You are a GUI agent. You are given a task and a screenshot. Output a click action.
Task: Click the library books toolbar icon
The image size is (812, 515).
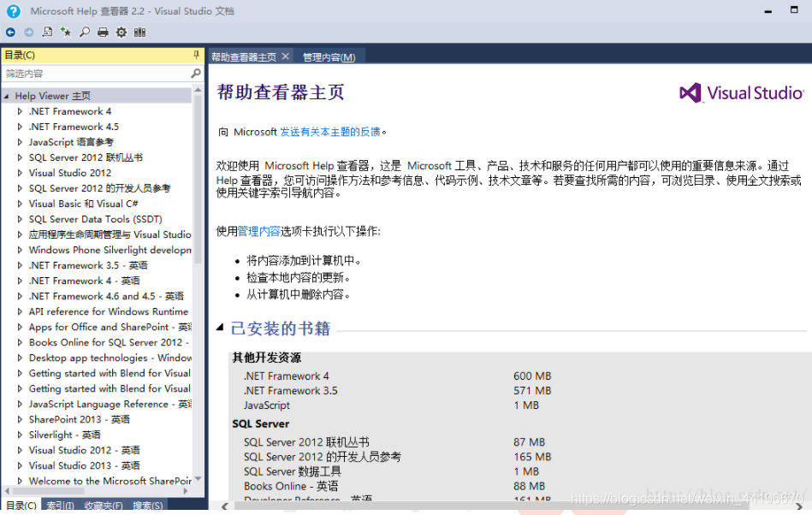pyautogui.click(x=139, y=32)
